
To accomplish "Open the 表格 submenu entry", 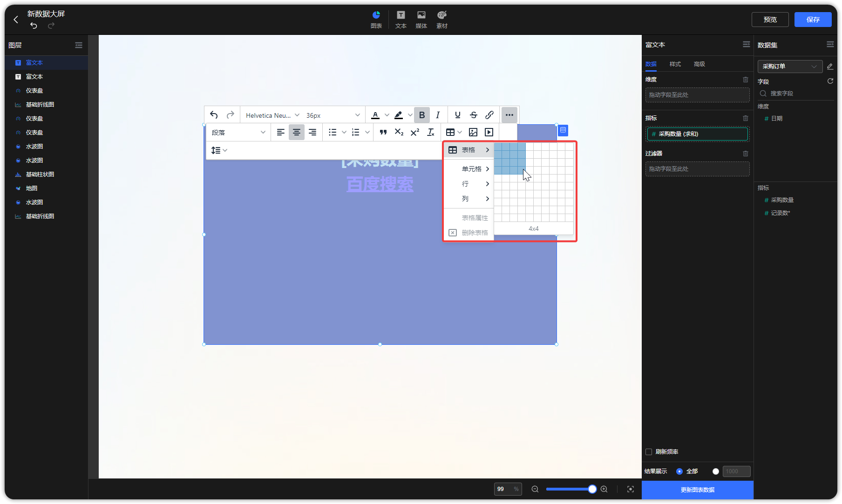I will click(469, 150).
